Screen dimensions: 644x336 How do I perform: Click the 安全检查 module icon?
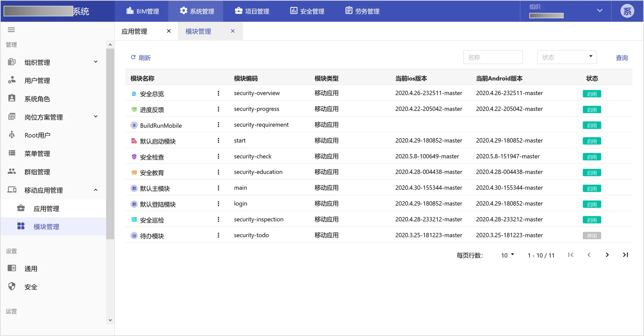pyautogui.click(x=134, y=157)
